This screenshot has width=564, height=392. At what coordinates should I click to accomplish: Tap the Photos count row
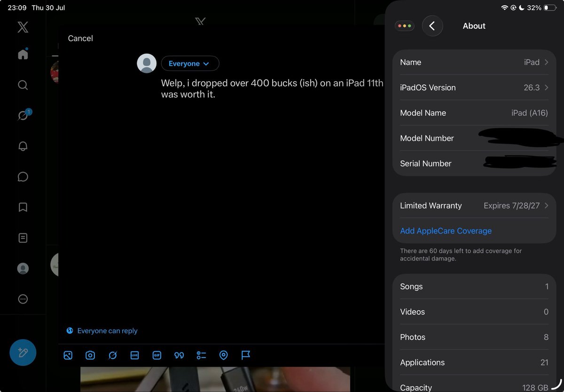click(x=474, y=337)
